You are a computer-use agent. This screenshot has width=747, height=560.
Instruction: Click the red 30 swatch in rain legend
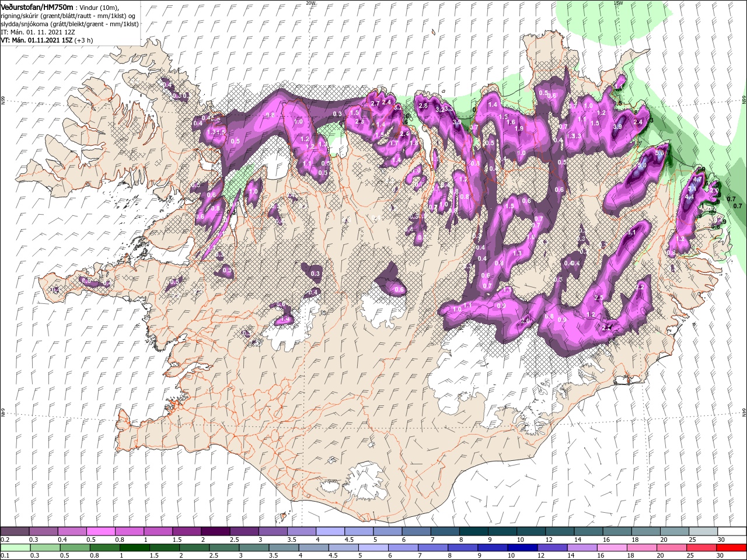coord(732,548)
